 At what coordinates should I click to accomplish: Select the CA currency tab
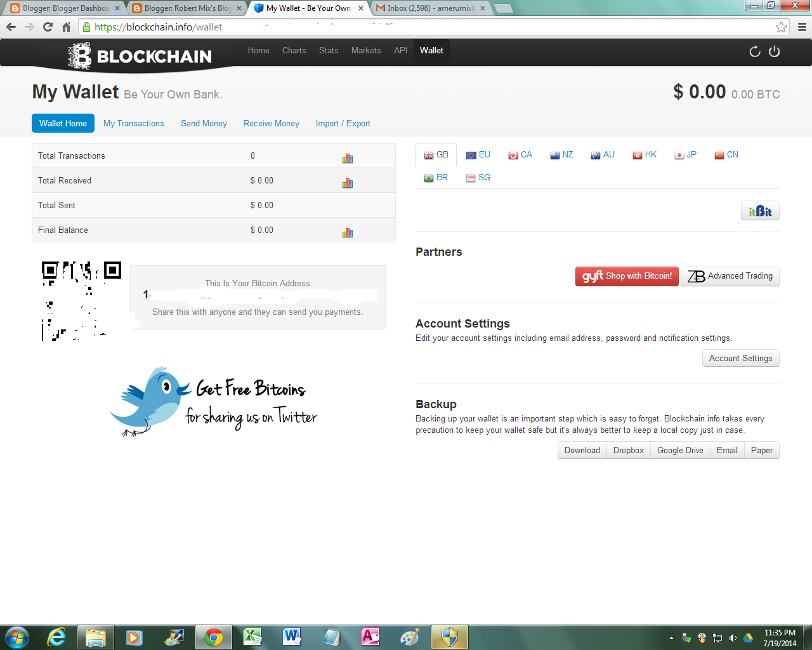pos(520,155)
